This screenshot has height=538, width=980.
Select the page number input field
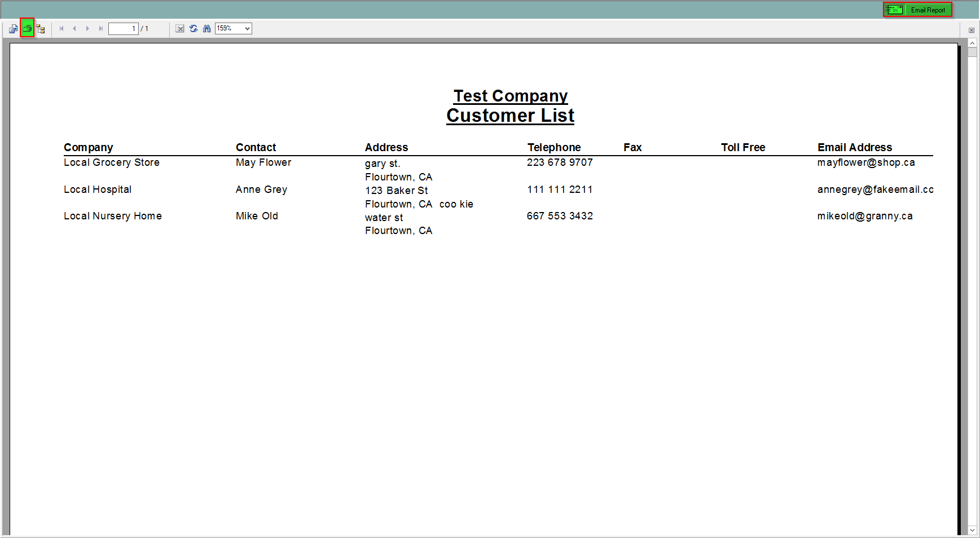(123, 28)
